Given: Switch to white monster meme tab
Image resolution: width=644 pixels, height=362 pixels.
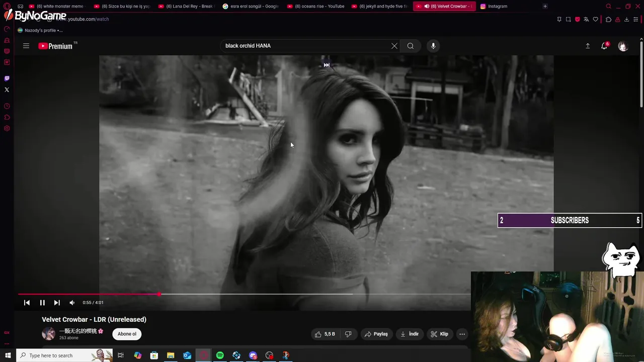Looking at the screenshot, I should (x=57, y=7).
